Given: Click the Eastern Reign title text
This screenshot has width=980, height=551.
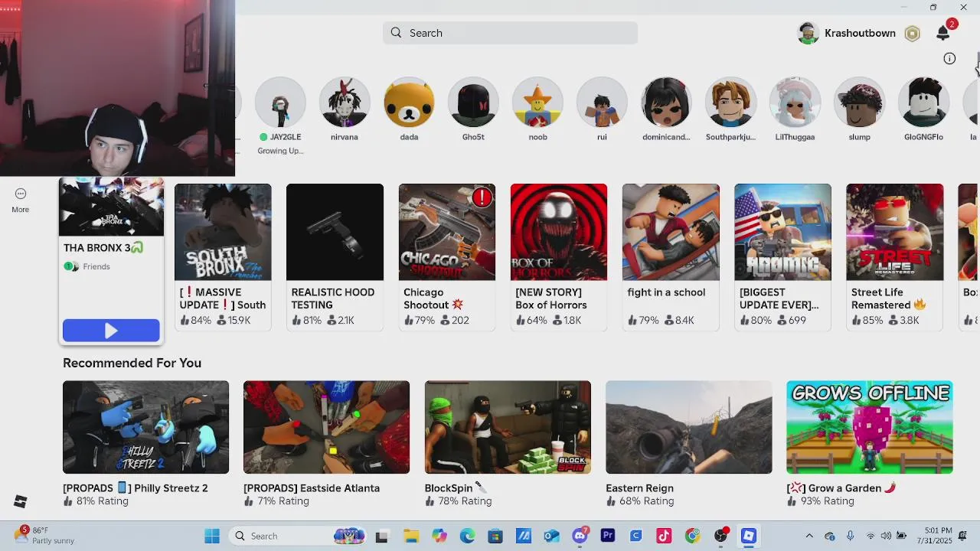Looking at the screenshot, I should pos(639,488).
